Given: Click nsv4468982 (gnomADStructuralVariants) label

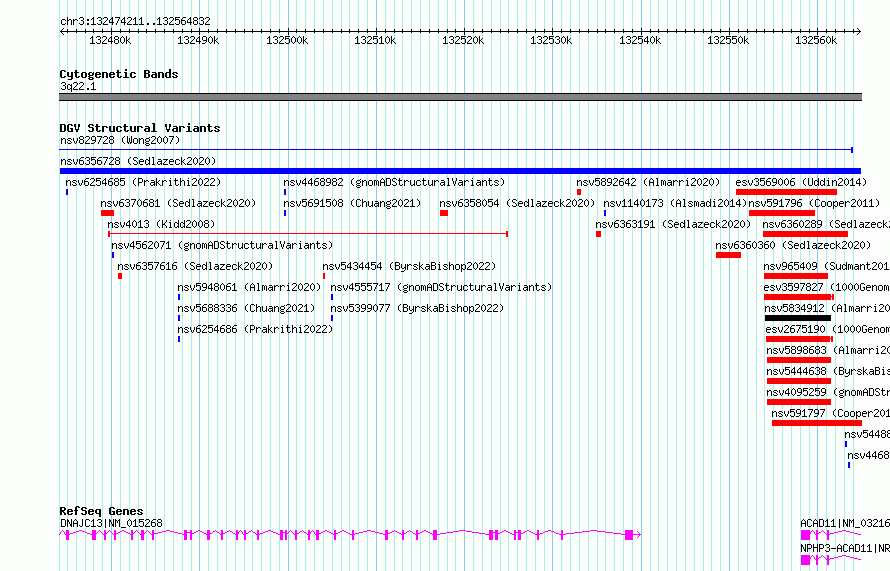Looking at the screenshot, I should [x=394, y=182].
